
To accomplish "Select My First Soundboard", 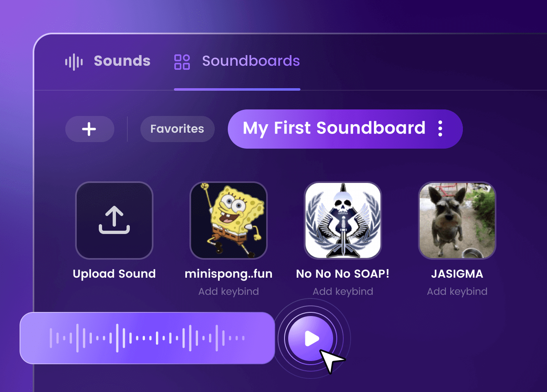I will [334, 128].
